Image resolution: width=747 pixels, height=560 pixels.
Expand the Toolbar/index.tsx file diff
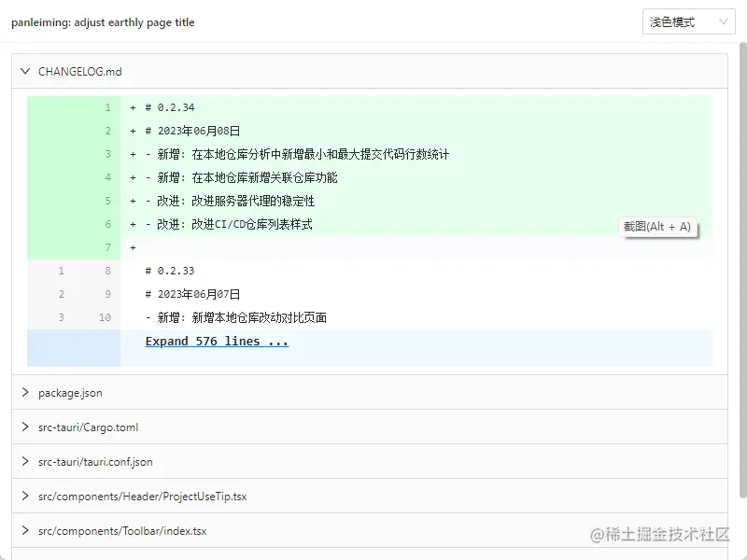pyautogui.click(x=25, y=530)
